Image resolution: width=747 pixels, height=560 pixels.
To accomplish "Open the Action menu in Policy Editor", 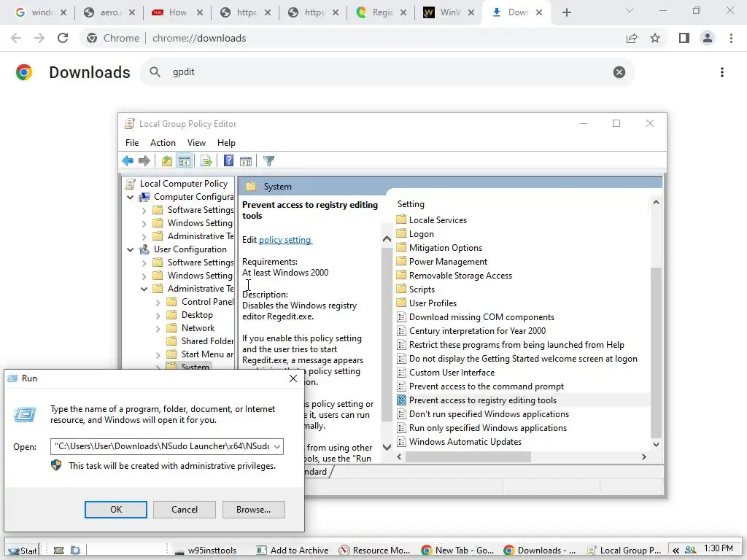I will 163,143.
